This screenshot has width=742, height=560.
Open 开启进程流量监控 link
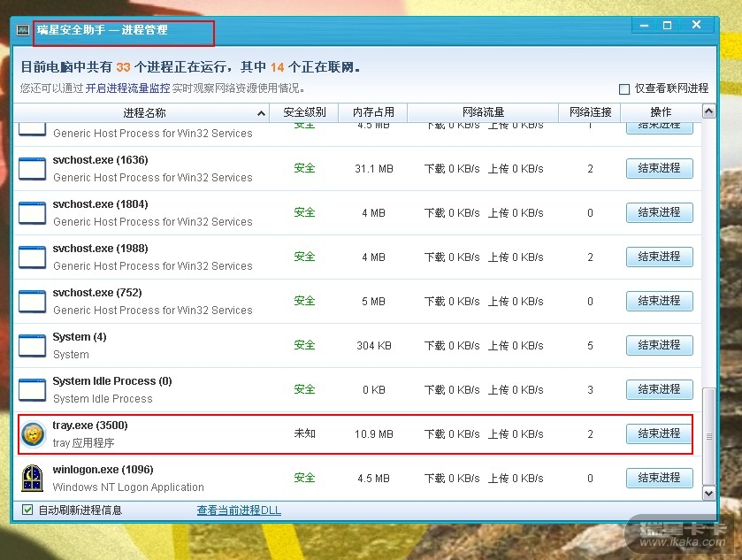point(127,88)
